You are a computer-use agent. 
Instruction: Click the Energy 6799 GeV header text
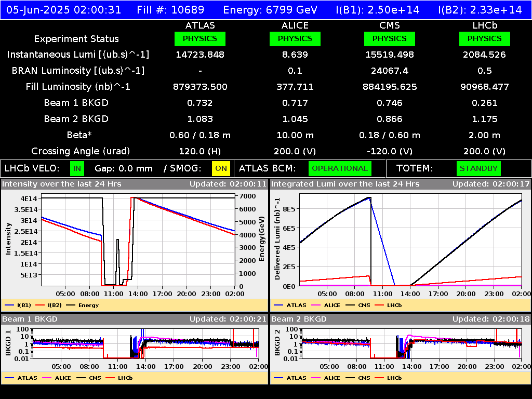coord(270,10)
